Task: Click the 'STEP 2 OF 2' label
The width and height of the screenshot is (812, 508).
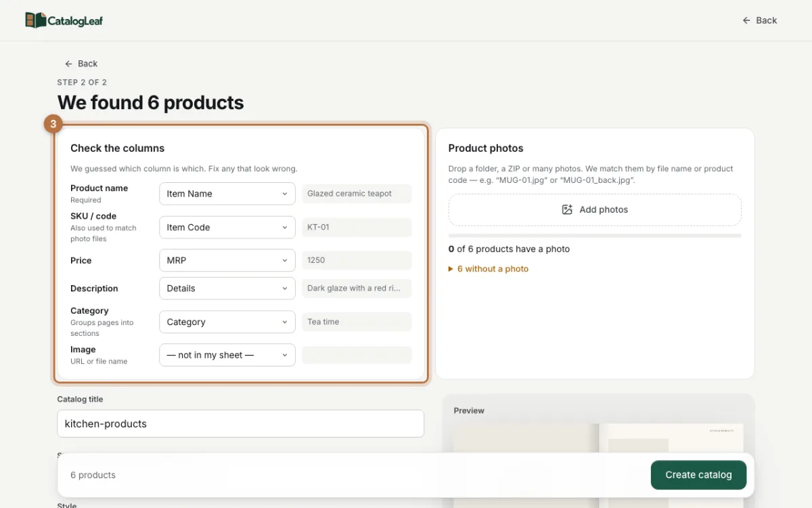Action: coord(82,83)
